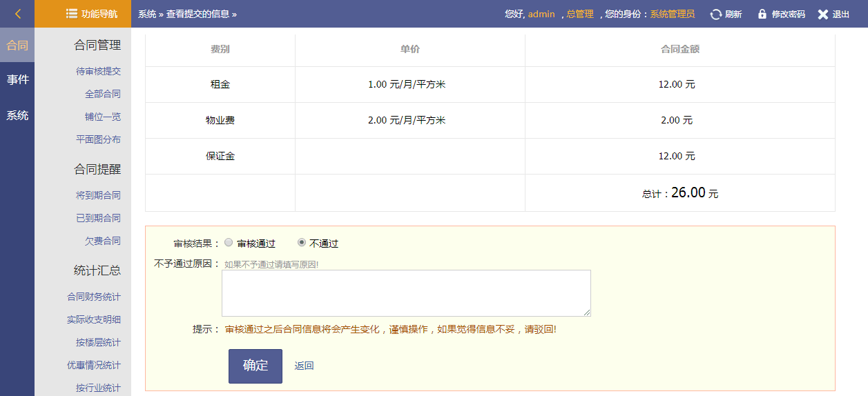Open 平面图分布 menu item
Screen dimensions: 868x396
(x=98, y=139)
